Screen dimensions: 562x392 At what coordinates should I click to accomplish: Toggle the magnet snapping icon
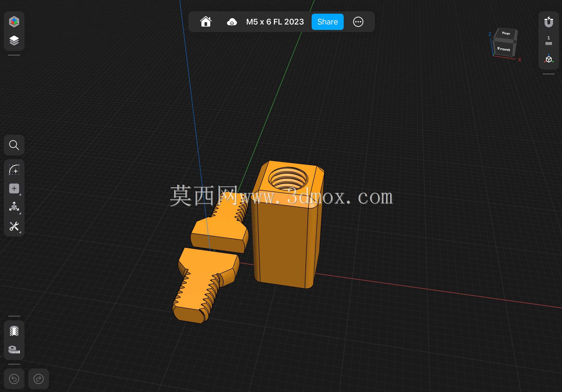[549, 22]
